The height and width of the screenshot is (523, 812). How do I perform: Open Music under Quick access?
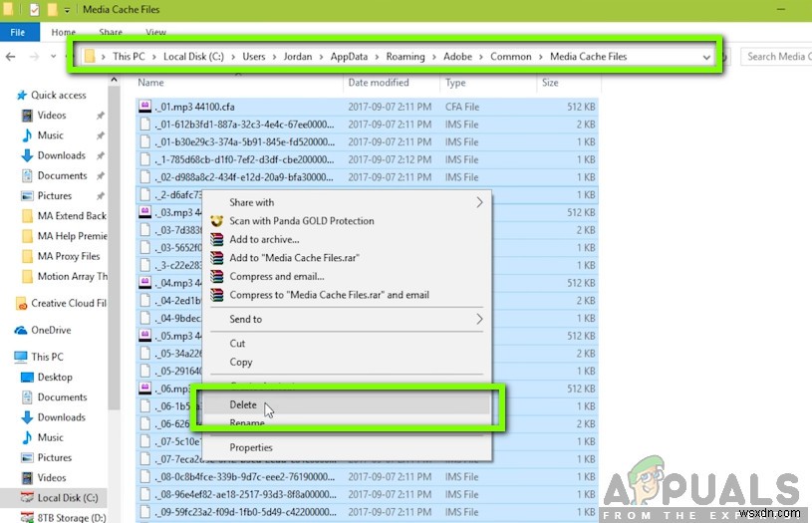(x=50, y=135)
